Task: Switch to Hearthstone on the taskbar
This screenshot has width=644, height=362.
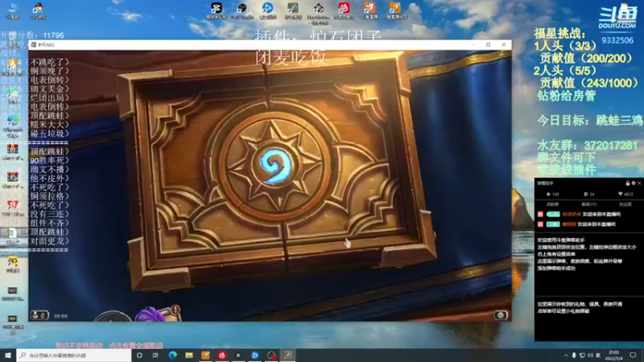Action: point(288,355)
